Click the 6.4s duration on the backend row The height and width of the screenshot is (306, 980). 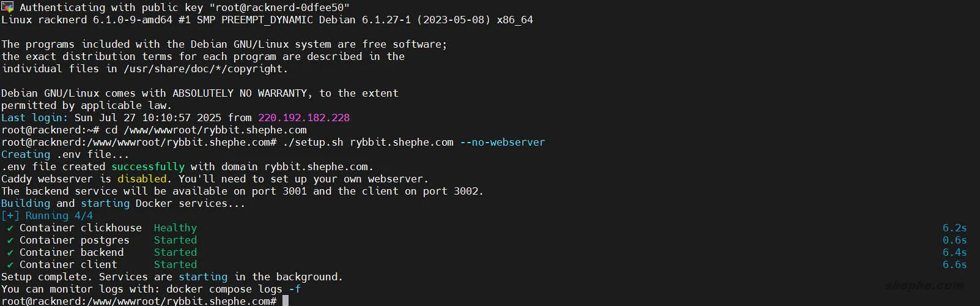[x=954, y=252]
